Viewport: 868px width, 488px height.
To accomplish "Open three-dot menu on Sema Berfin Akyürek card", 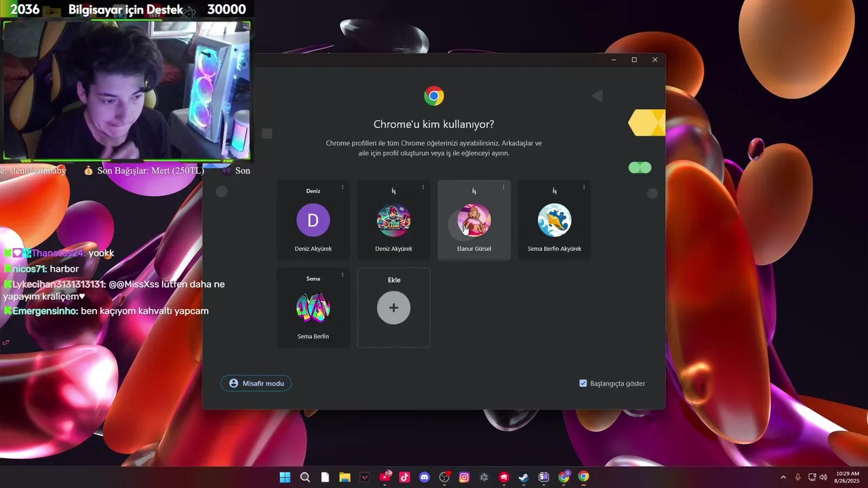I will pyautogui.click(x=584, y=188).
